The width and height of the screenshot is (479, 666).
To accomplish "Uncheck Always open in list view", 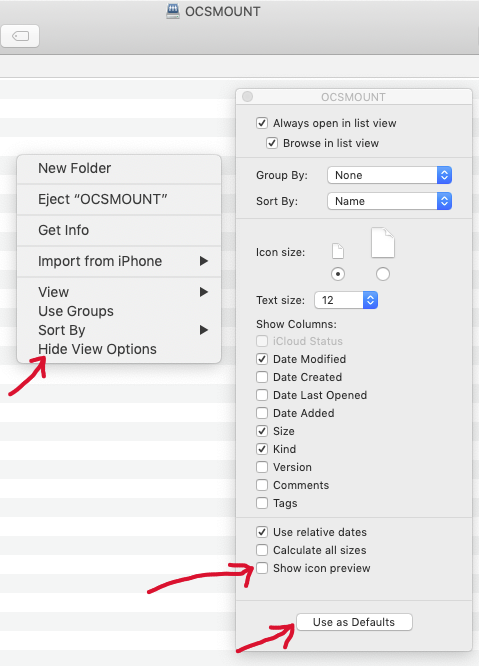I will (x=262, y=123).
